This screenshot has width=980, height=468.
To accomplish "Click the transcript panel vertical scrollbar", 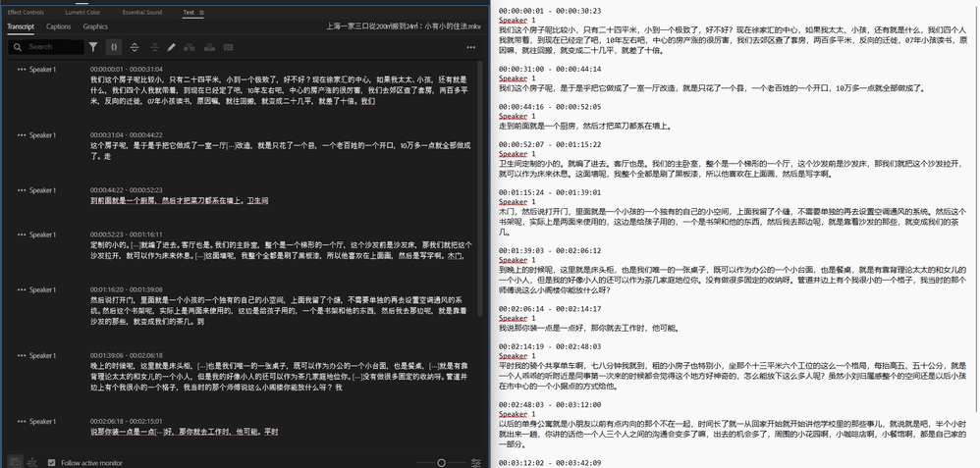I will [x=480, y=187].
